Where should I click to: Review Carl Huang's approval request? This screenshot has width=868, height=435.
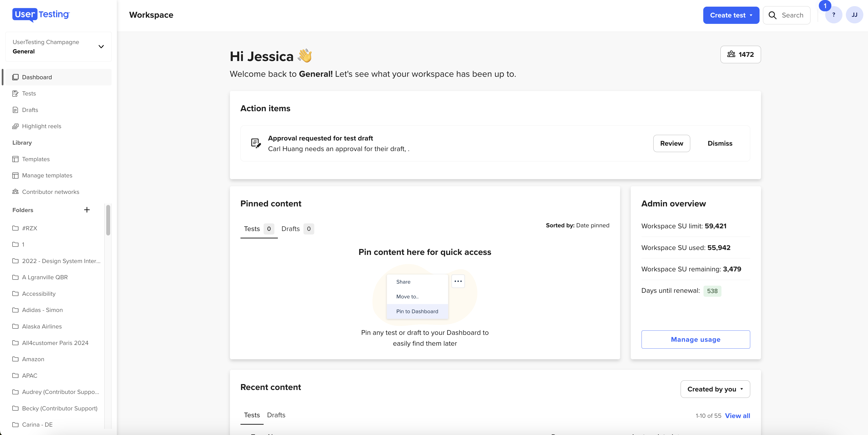click(x=671, y=143)
